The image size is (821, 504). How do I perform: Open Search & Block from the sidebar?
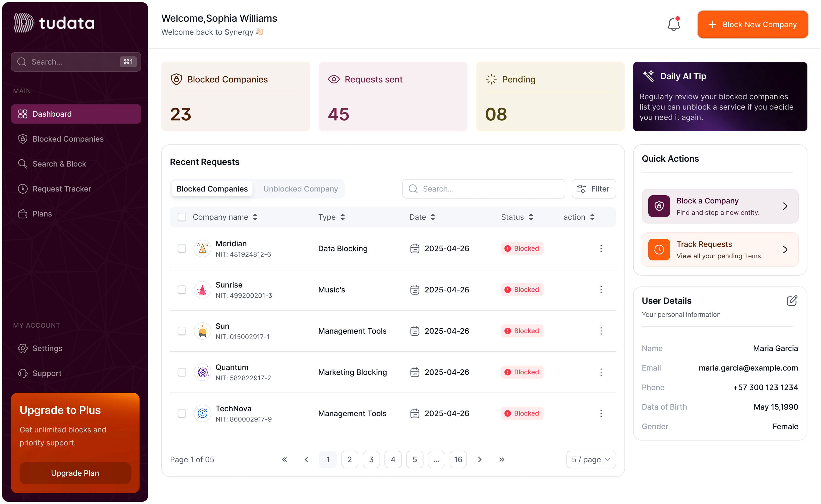(x=59, y=164)
